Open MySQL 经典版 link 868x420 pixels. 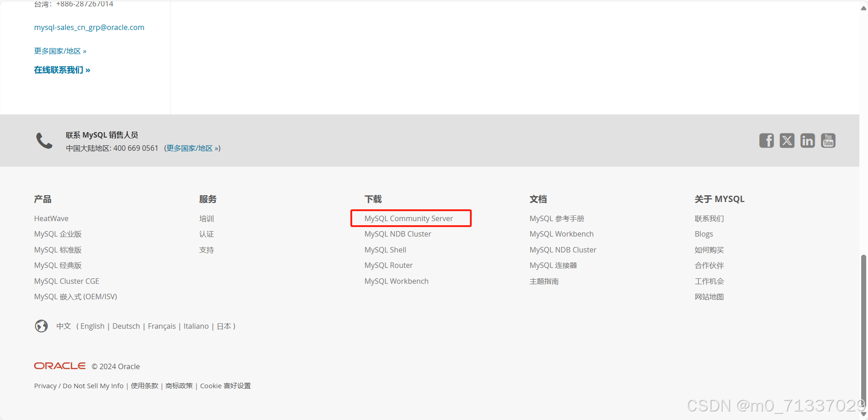58,265
